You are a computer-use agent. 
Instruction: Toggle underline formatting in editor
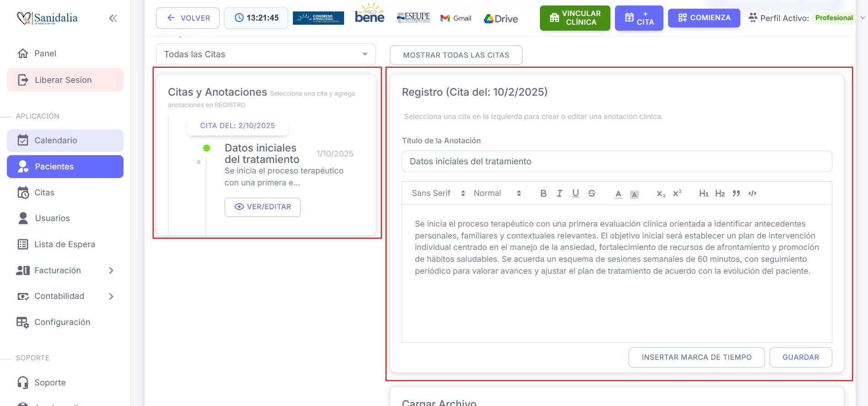[x=576, y=193]
